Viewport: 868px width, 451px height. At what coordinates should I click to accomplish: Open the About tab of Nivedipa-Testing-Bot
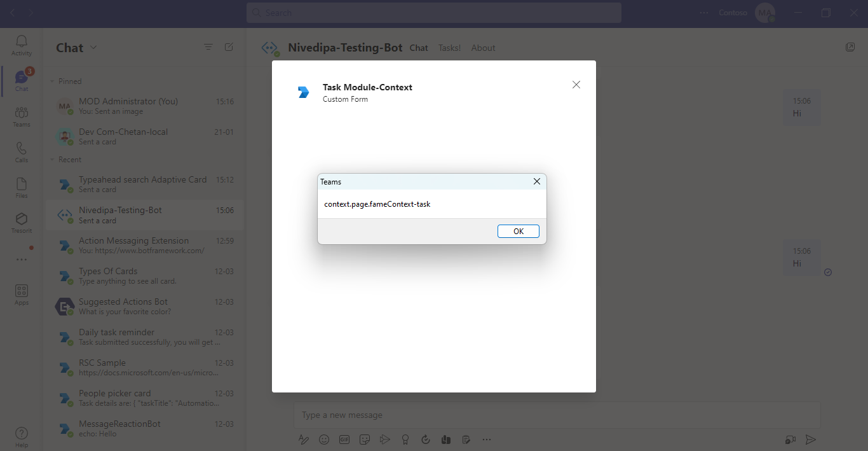click(483, 47)
